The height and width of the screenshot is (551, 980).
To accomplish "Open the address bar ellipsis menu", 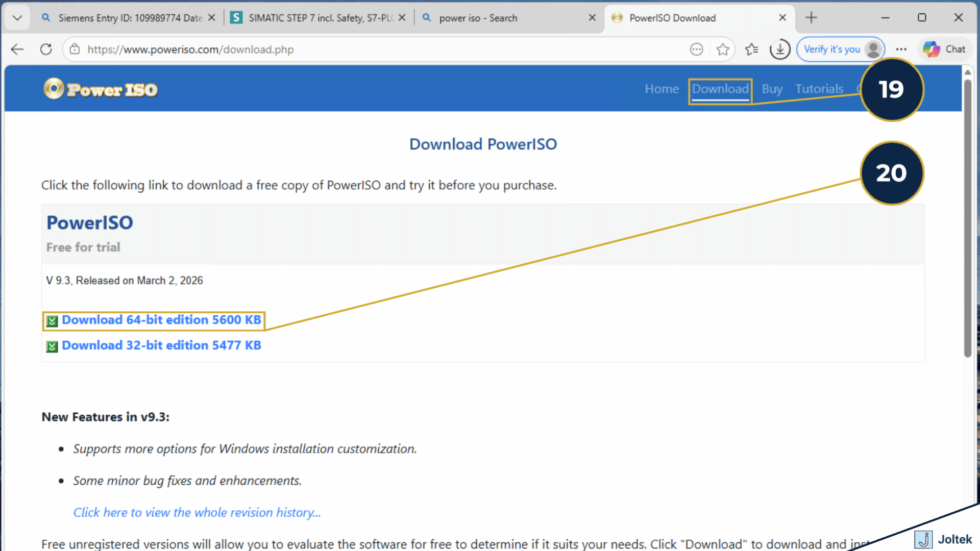I will (x=696, y=49).
